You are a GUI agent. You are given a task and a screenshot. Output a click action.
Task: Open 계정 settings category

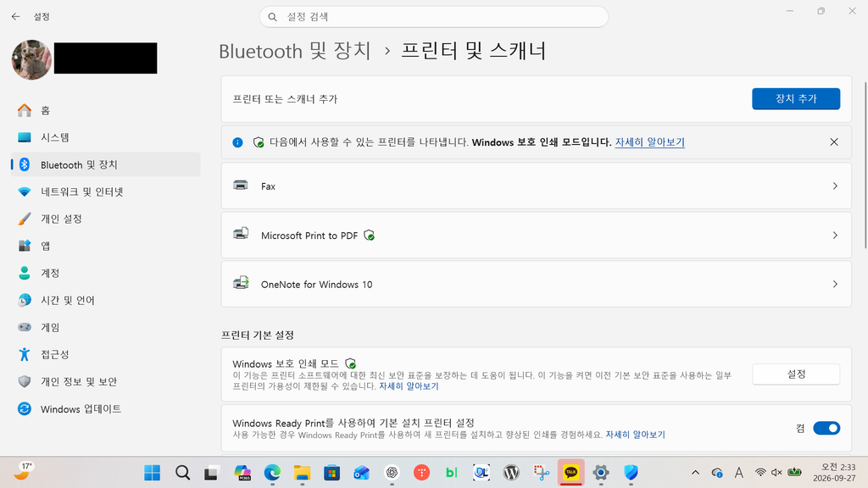pyautogui.click(x=105, y=274)
